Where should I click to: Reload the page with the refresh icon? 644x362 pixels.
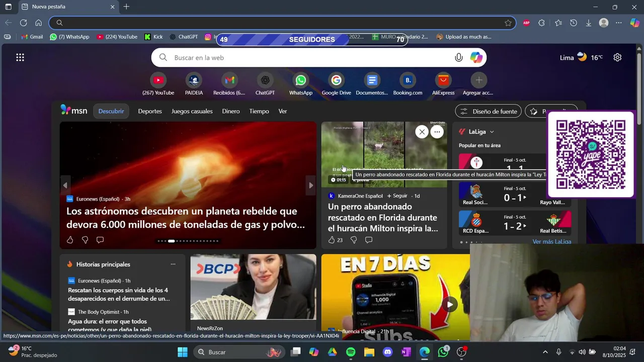point(24,23)
